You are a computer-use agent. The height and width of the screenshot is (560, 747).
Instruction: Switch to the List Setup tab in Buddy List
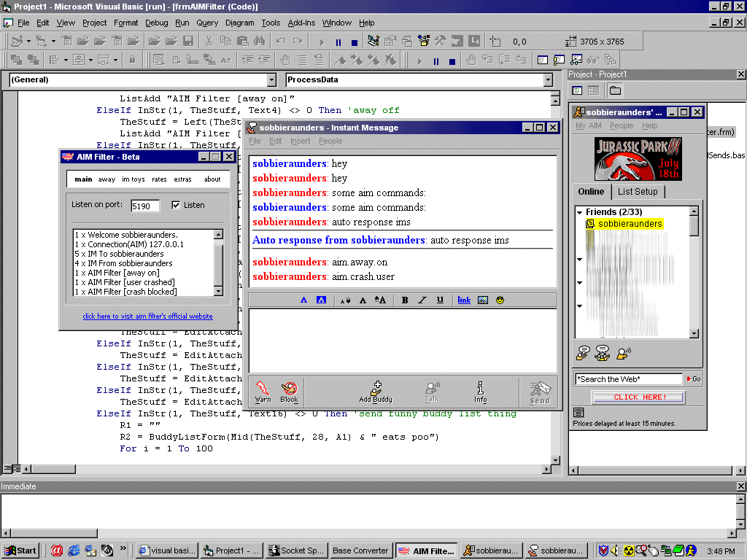638,192
